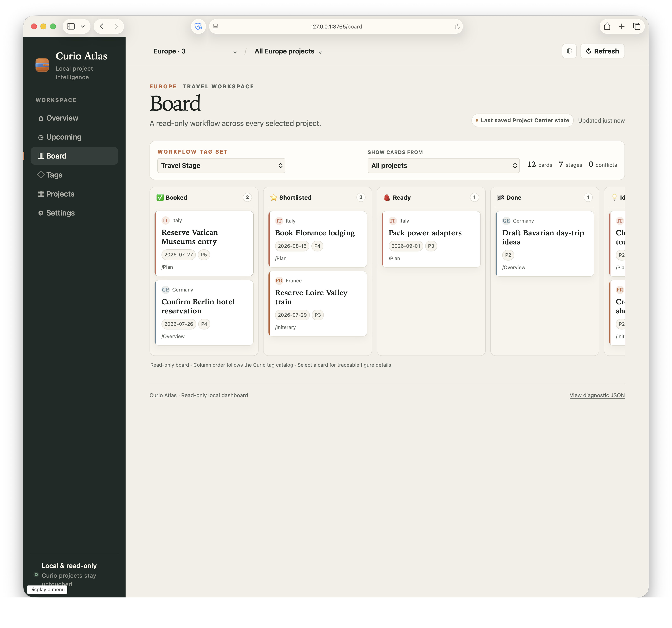Click the Booked green checkmark icon
The width and height of the screenshot is (672, 628).
click(x=160, y=198)
